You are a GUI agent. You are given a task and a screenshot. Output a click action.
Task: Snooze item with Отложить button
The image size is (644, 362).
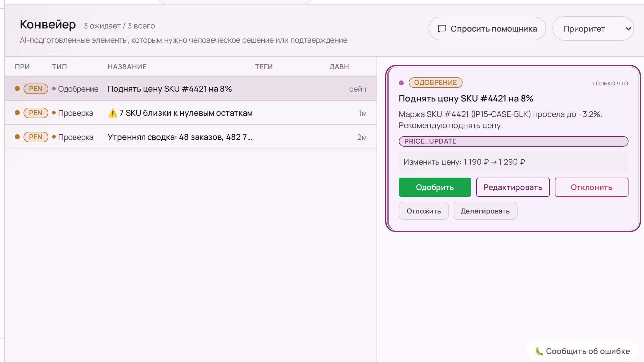point(424,211)
